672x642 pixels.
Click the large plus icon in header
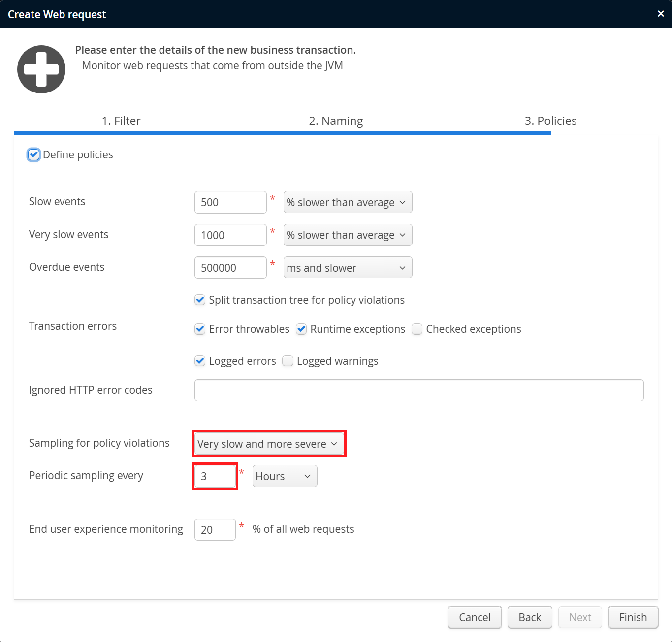(x=41, y=69)
